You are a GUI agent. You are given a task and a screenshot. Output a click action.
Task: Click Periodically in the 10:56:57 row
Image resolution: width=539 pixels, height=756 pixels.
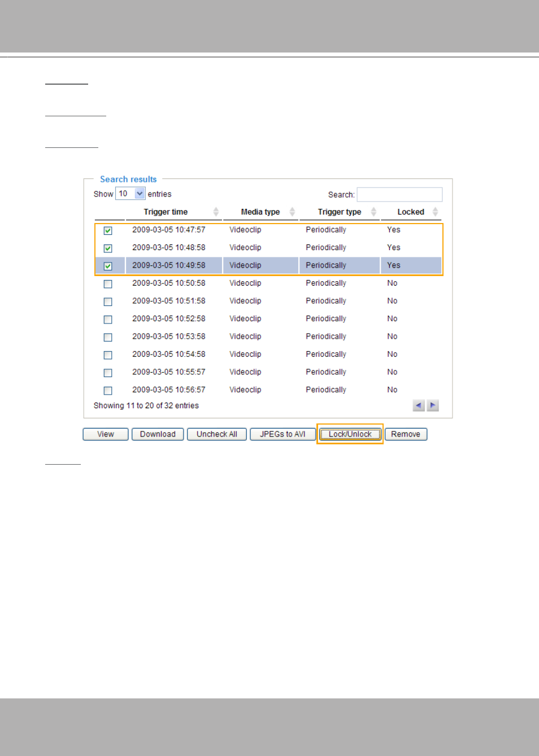(326, 390)
